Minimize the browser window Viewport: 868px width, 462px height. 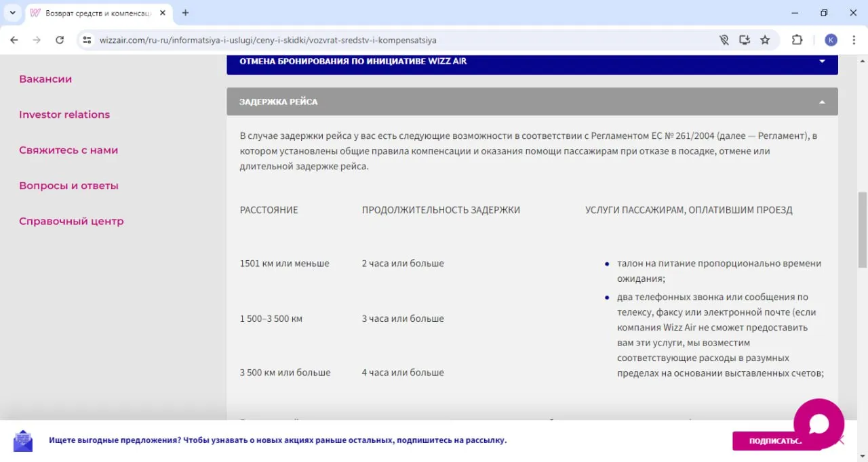pos(794,13)
